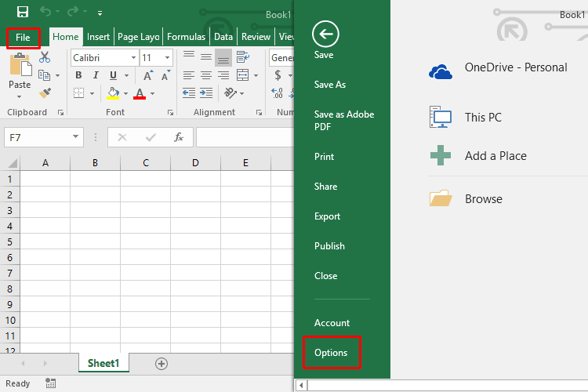Click the back arrow in Backstage
This screenshot has height=392, width=588.
[325, 34]
